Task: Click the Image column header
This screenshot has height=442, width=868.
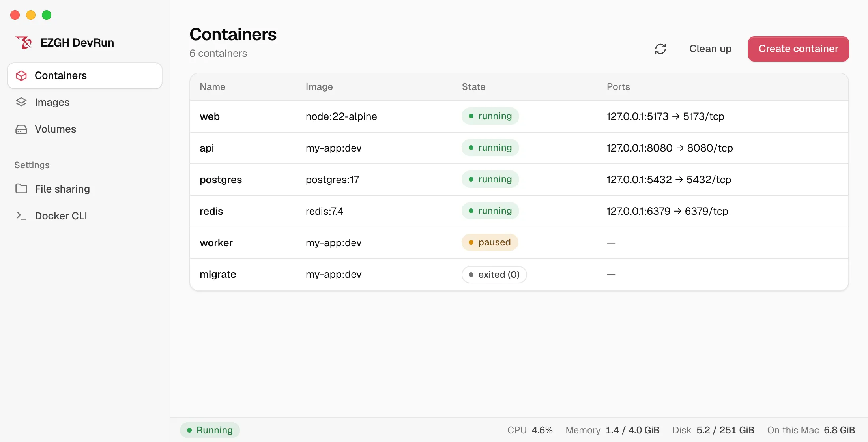Action: [x=319, y=87]
